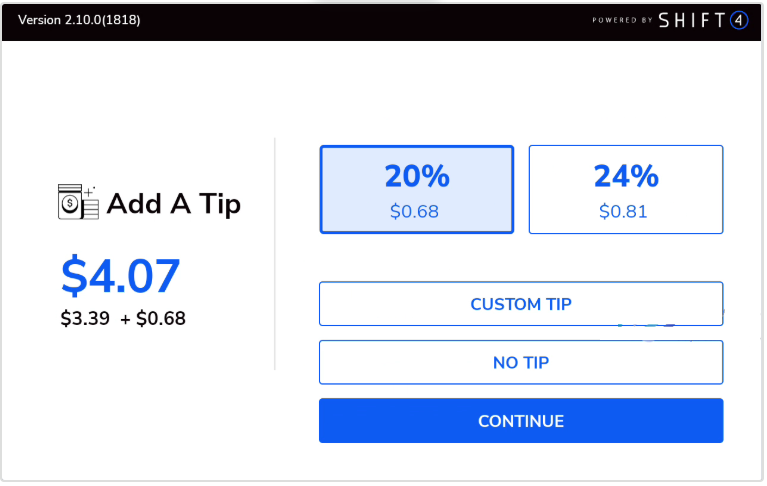Click the circled 4 logo icon
The width and height of the screenshot is (767, 486).
[739, 20]
